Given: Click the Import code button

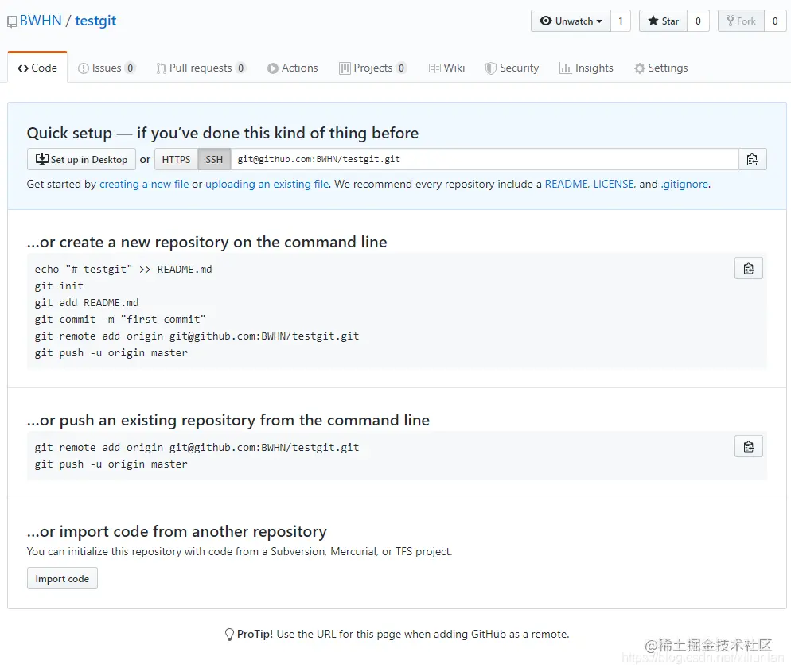Looking at the screenshot, I should 62,579.
